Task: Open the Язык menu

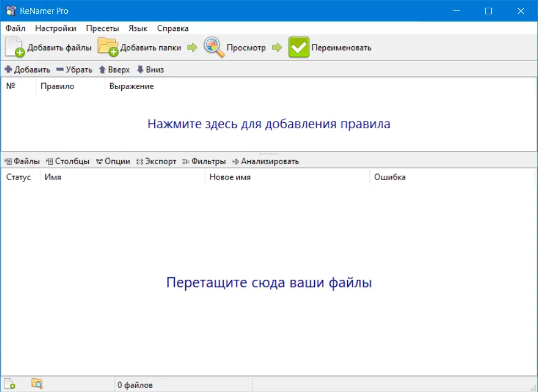Action: pos(138,28)
